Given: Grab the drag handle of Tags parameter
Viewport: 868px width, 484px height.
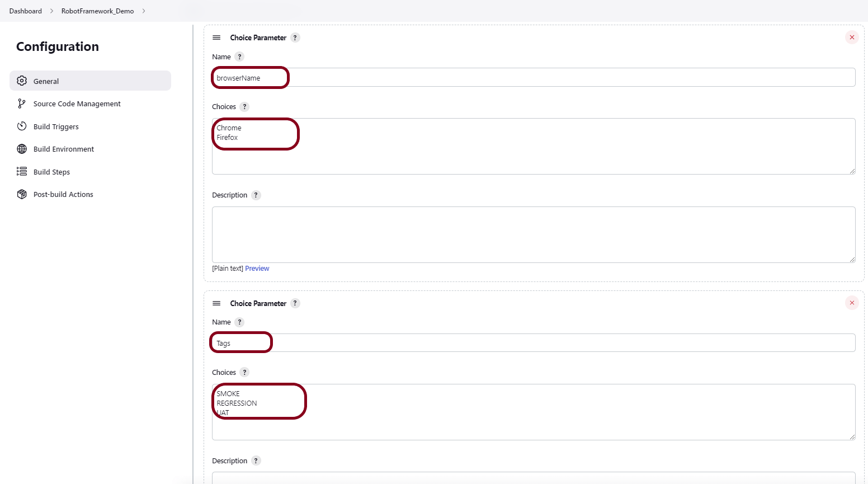Looking at the screenshot, I should (x=216, y=303).
